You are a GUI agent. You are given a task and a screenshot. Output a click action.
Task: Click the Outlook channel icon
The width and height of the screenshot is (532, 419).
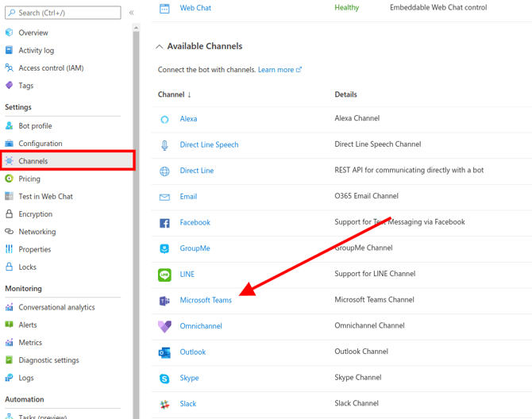(x=164, y=352)
